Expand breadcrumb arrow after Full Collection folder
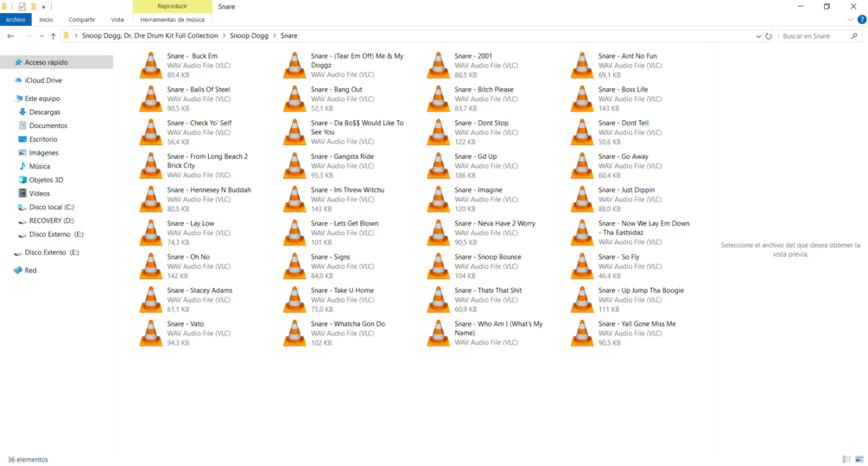 coord(224,35)
